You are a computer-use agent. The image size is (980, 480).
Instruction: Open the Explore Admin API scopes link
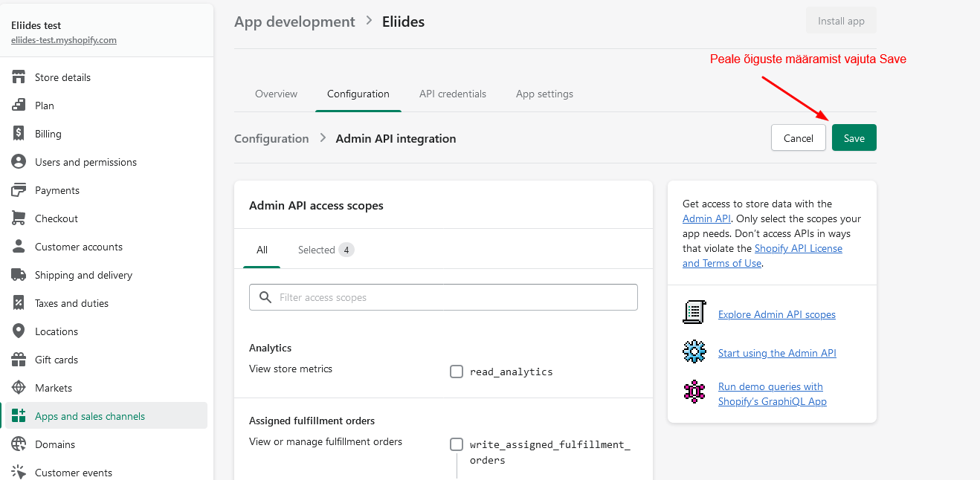[x=776, y=314]
